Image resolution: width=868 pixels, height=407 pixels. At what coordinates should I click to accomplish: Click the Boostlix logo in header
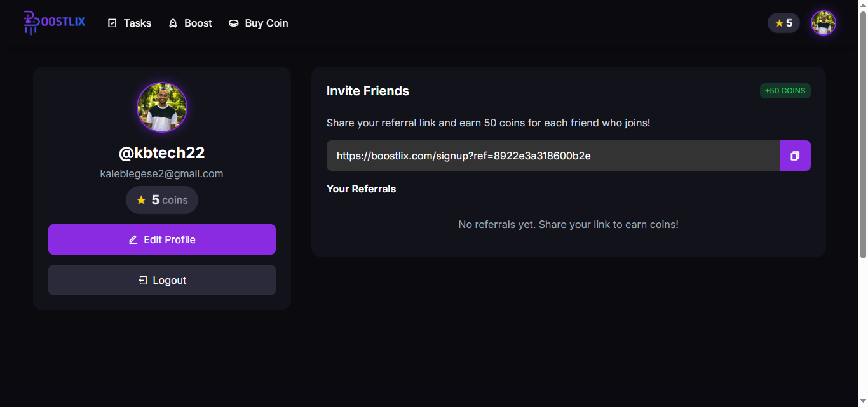click(54, 23)
